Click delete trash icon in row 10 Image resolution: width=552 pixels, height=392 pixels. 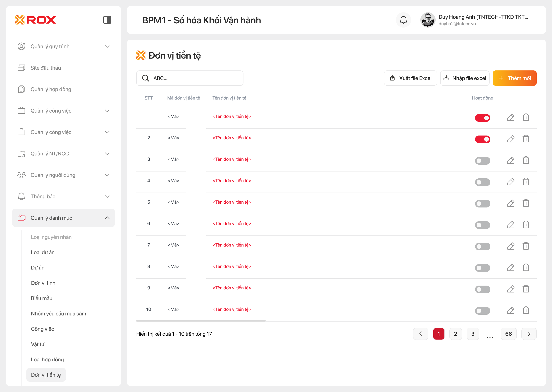[526, 310]
